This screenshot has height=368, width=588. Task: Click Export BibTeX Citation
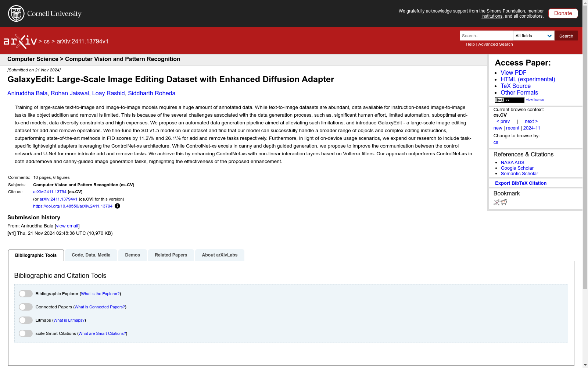click(521, 183)
